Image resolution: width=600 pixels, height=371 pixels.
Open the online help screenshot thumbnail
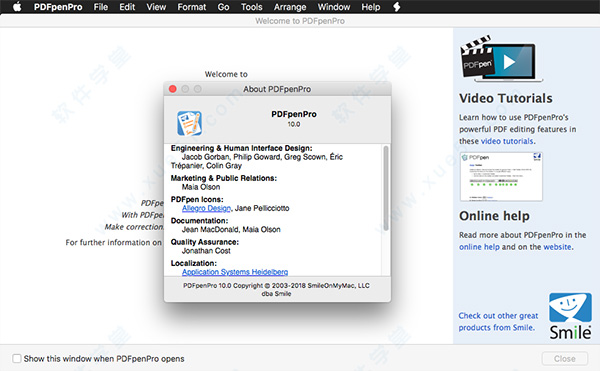(x=501, y=176)
